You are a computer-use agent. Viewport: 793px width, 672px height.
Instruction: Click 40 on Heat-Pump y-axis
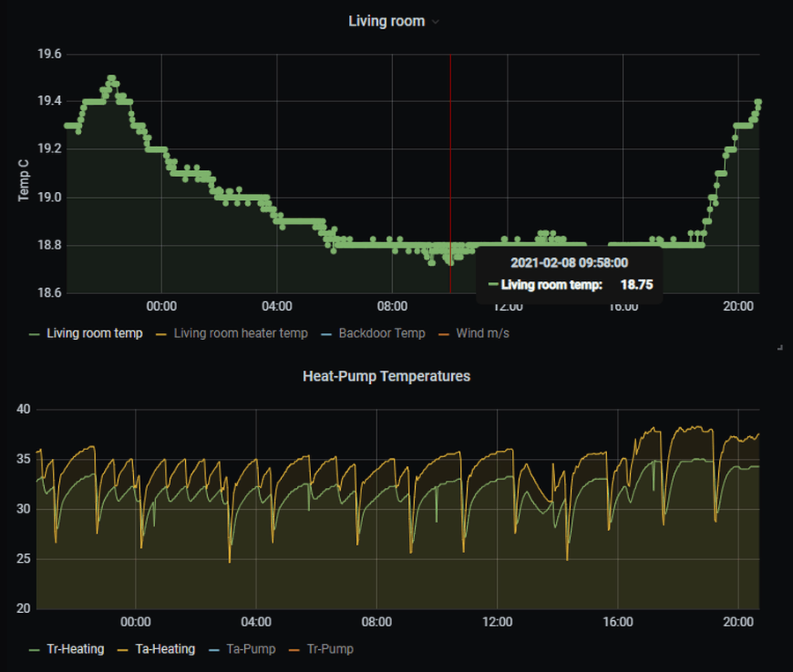coord(23,409)
